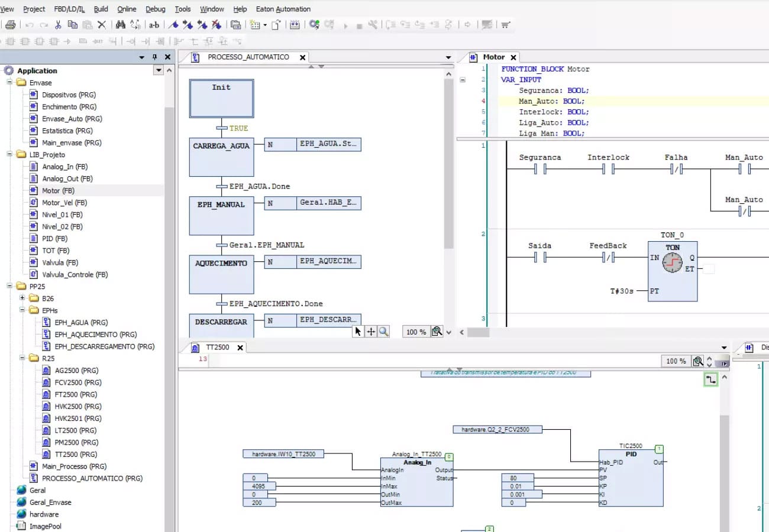The image size is (769, 532).
Task: Select the arrow pointer tool in SFC editor
Action: coord(358,332)
